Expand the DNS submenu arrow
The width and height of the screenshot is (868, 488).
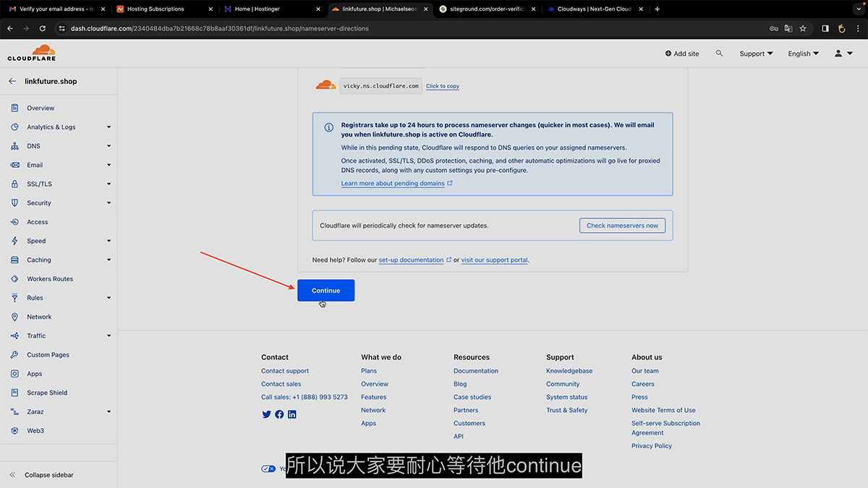click(x=109, y=146)
